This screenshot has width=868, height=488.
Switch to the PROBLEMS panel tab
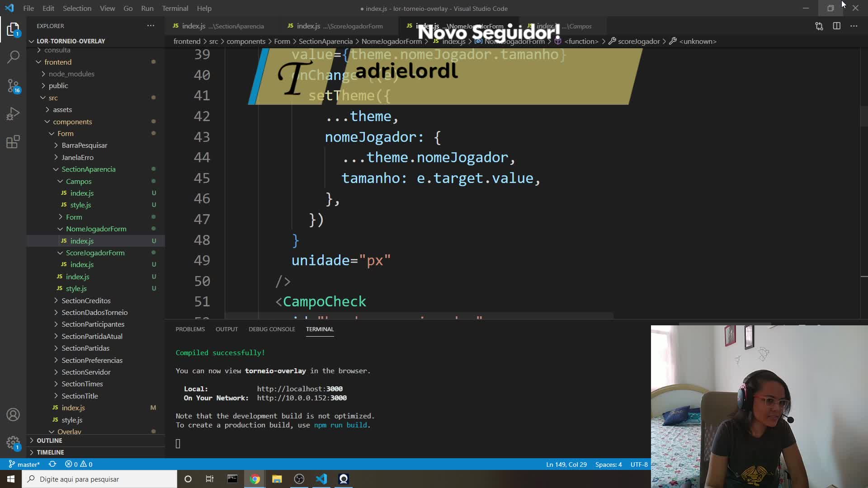click(190, 329)
